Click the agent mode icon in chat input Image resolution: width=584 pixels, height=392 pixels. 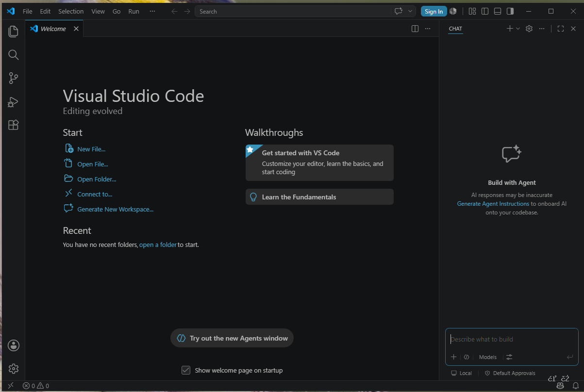click(467, 357)
